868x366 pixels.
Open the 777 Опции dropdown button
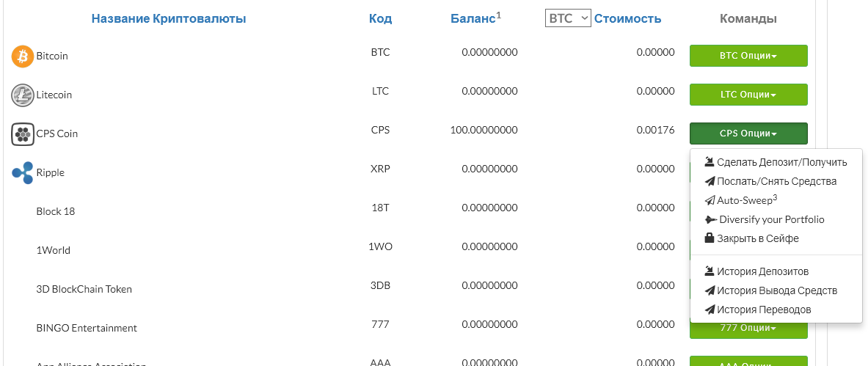pyautogui.click(x=748, y=328)
